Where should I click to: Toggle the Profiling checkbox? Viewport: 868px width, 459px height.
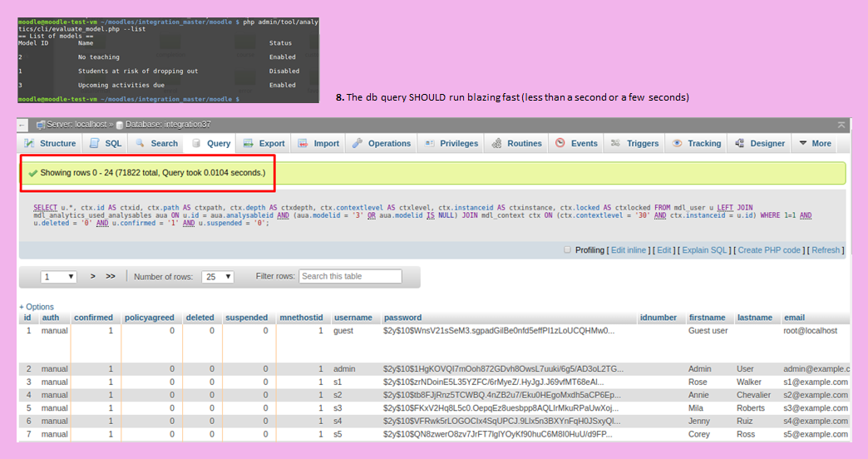(567, 249)
